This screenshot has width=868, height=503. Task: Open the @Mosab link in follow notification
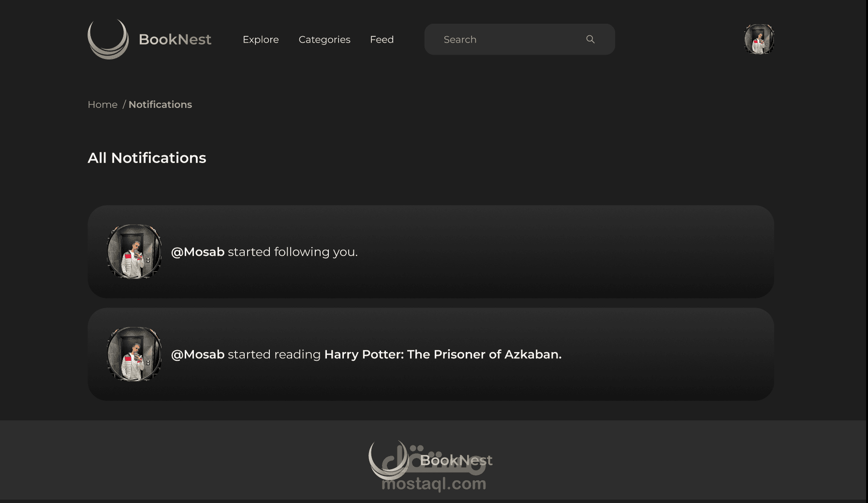click(x=198, y=252)
